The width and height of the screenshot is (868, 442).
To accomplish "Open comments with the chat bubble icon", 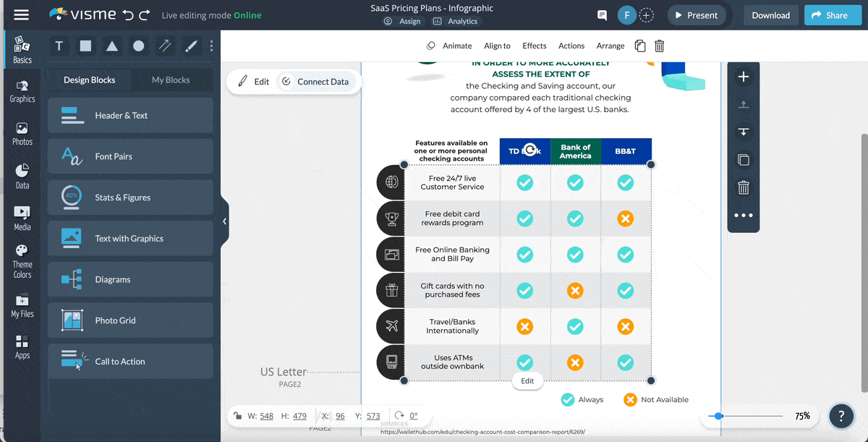I will [604, 14].
